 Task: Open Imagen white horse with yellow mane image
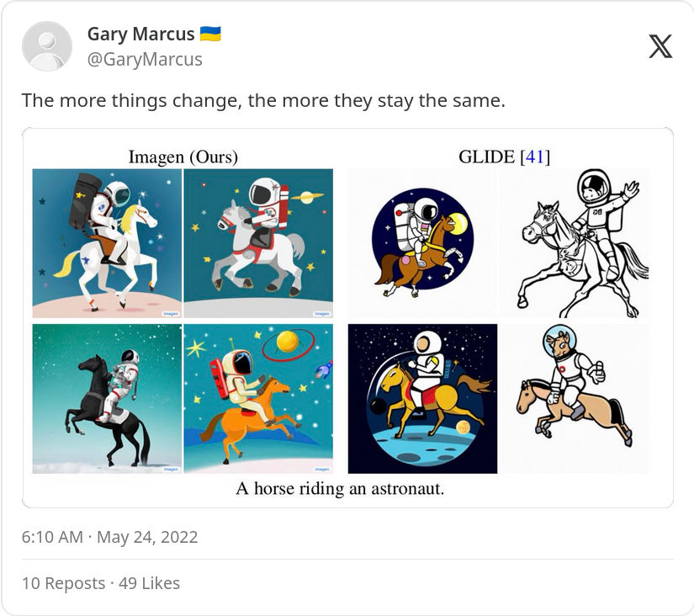[107, 243]
